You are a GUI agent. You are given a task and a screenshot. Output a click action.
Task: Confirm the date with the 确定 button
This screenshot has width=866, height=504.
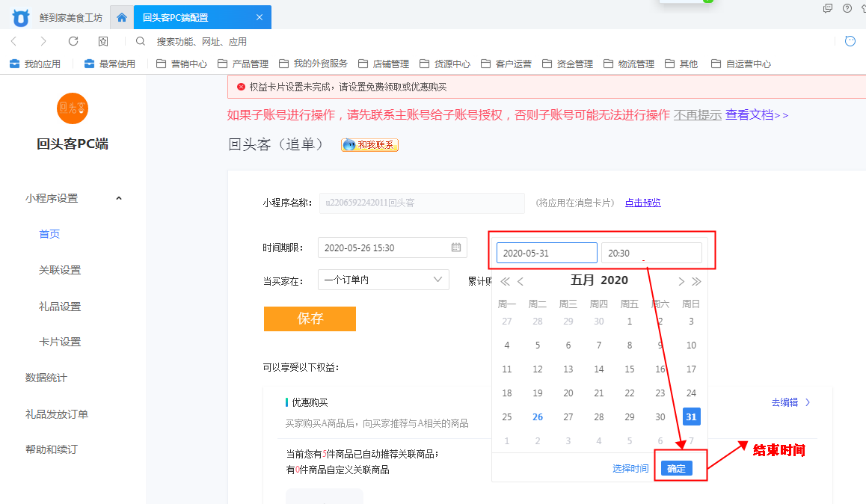[677, 469]
